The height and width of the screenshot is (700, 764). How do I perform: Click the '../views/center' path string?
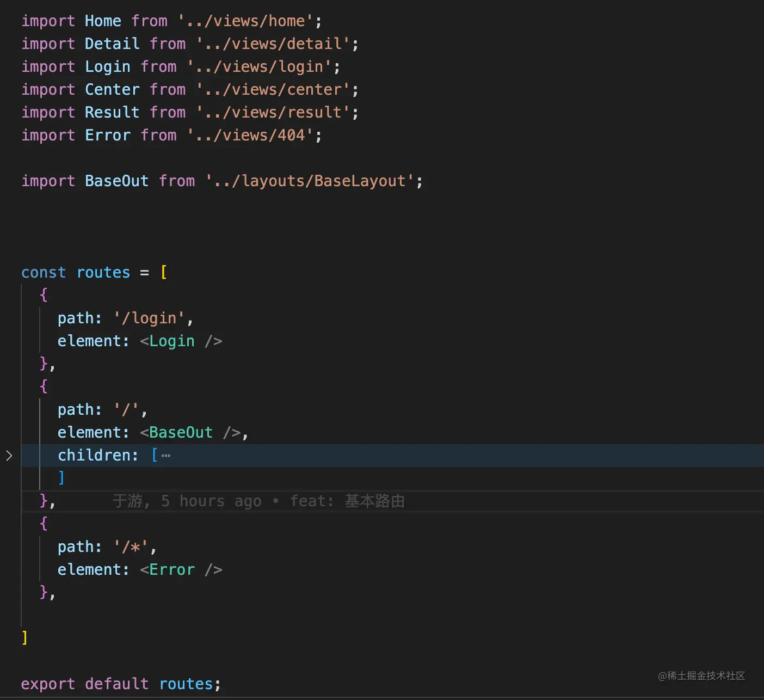[273, 90]
